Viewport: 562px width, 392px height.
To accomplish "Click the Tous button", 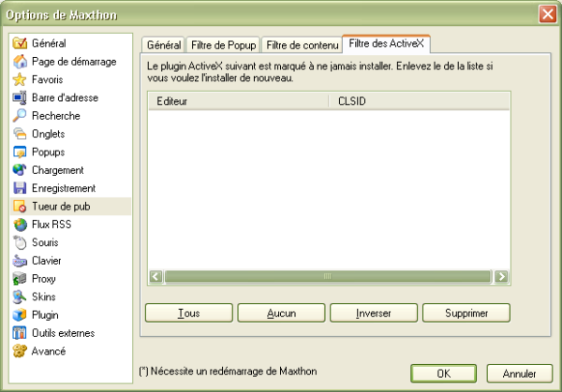I will (189, 313).
